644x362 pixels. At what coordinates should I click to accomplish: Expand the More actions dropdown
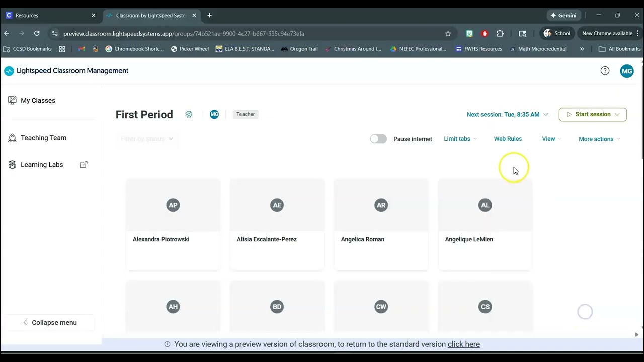click(599, 139)
